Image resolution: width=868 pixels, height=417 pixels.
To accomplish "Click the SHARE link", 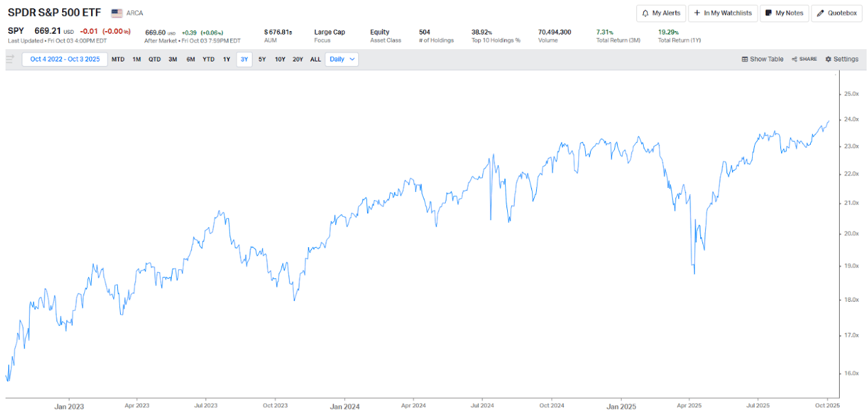I will pyautogui.click(x=805, y=59).
